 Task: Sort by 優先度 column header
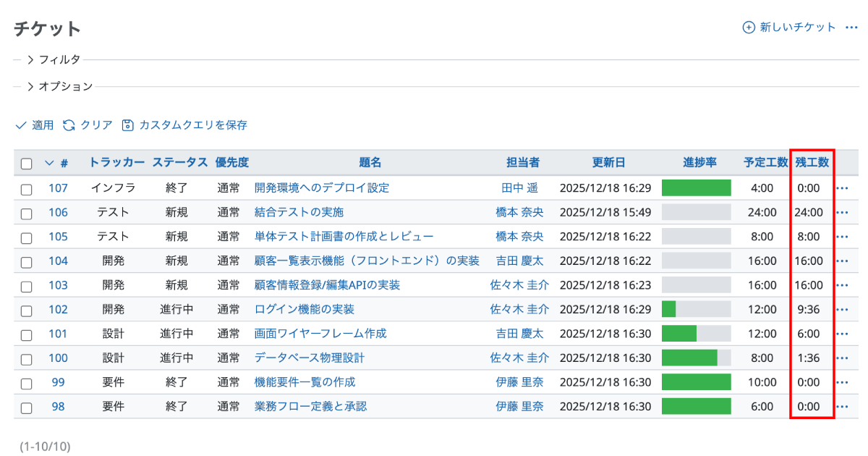tap(232, 162)
